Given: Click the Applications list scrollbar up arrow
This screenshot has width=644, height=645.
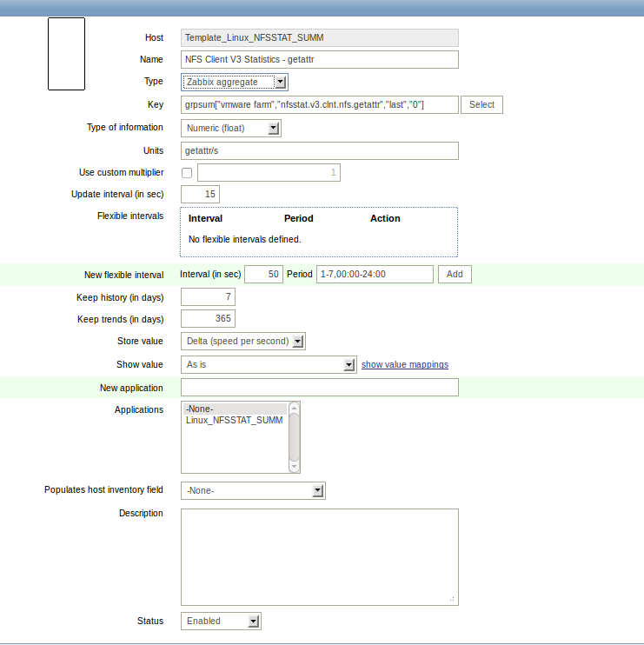Looking at the screenshot, I should (294, 408).
